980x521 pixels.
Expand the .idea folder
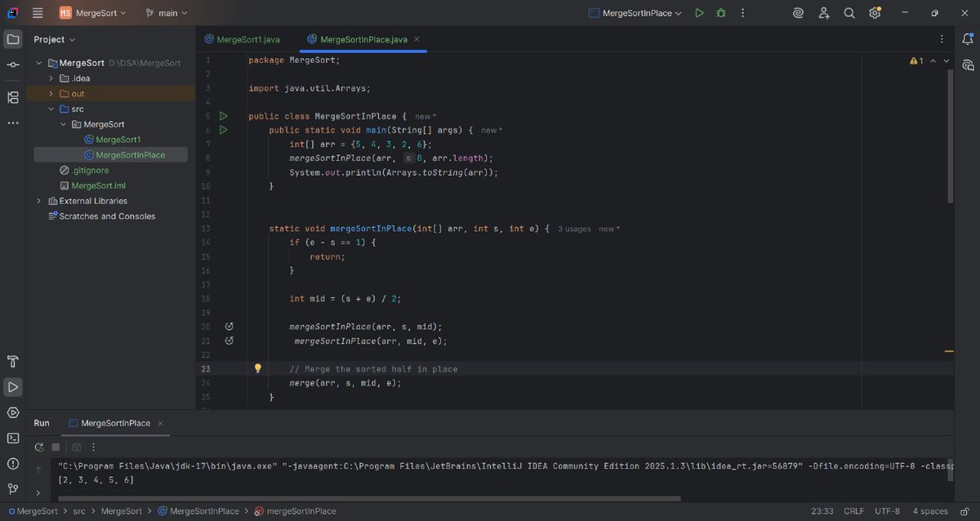[x=51, y=78]
